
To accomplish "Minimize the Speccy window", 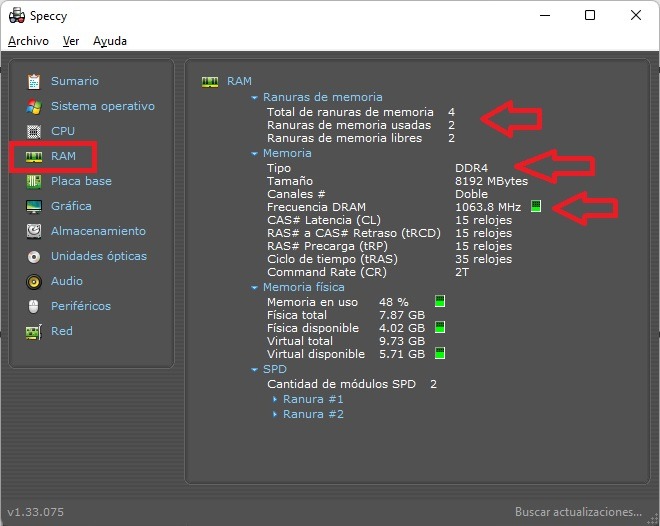I will click(x=545, y=15).
